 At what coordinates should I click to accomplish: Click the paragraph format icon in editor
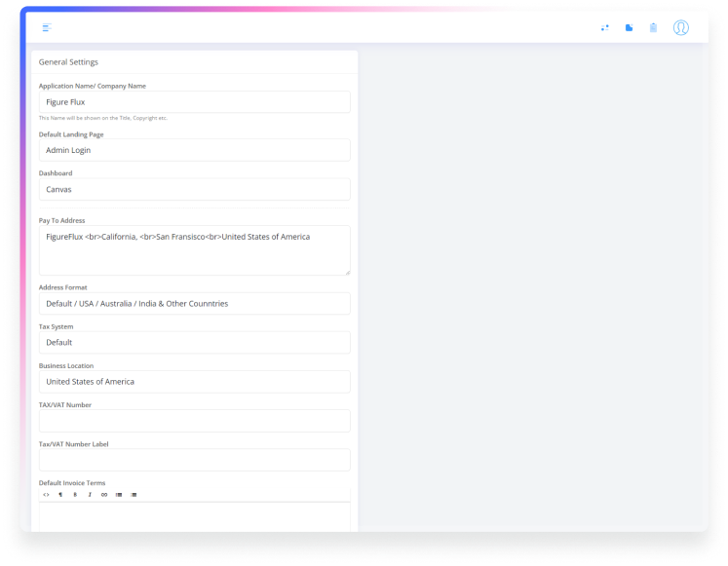(60, 495)
